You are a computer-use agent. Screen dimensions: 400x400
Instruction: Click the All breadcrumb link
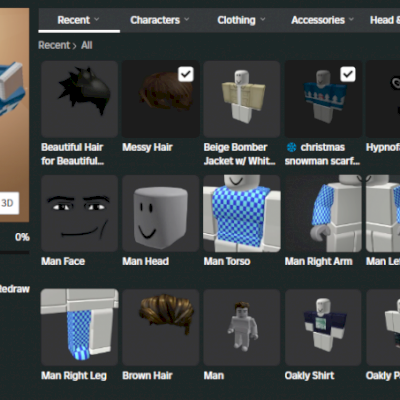[x=87, y=45]
